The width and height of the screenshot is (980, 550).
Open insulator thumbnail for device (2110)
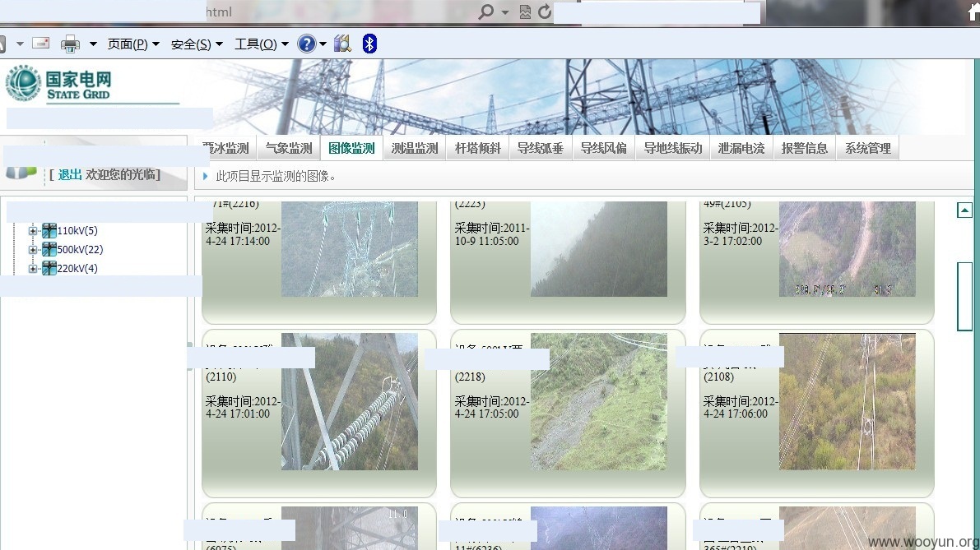click(350, 401)
